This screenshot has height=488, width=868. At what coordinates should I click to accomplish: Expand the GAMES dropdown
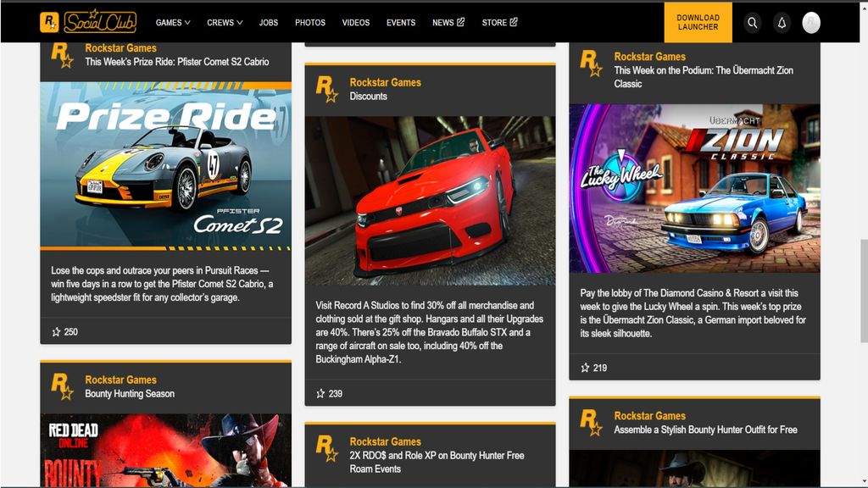[172, 23]
